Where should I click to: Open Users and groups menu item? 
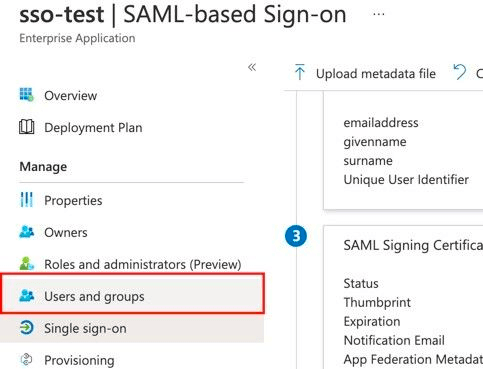132,294
